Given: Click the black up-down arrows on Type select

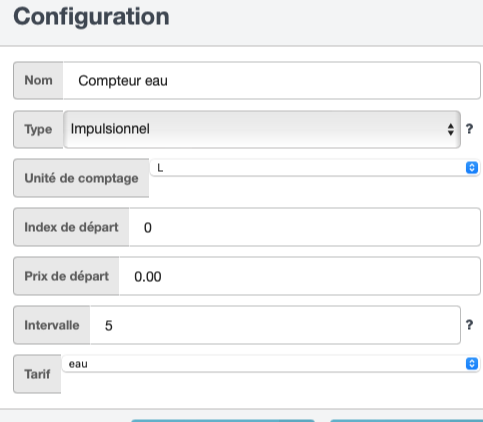Looking at the screenshot, I should [x=451, y=129].
